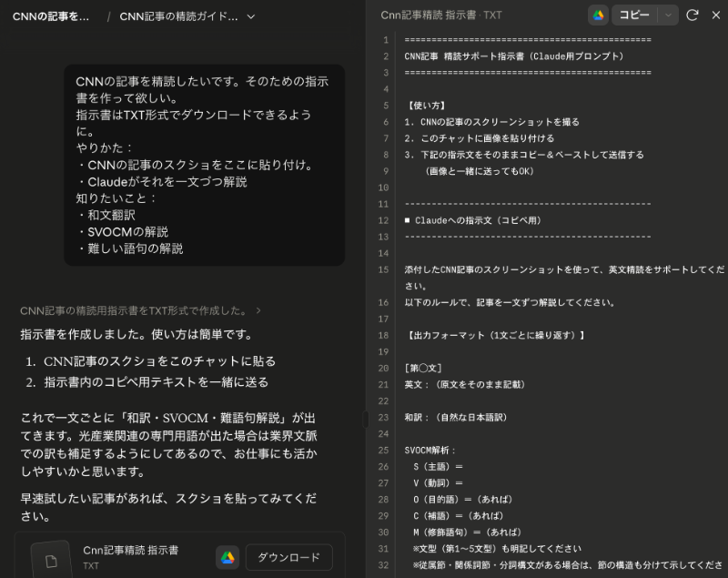Click line 29 C(補語)=(あれば)

pyautogui.click(x=459, y=516)
